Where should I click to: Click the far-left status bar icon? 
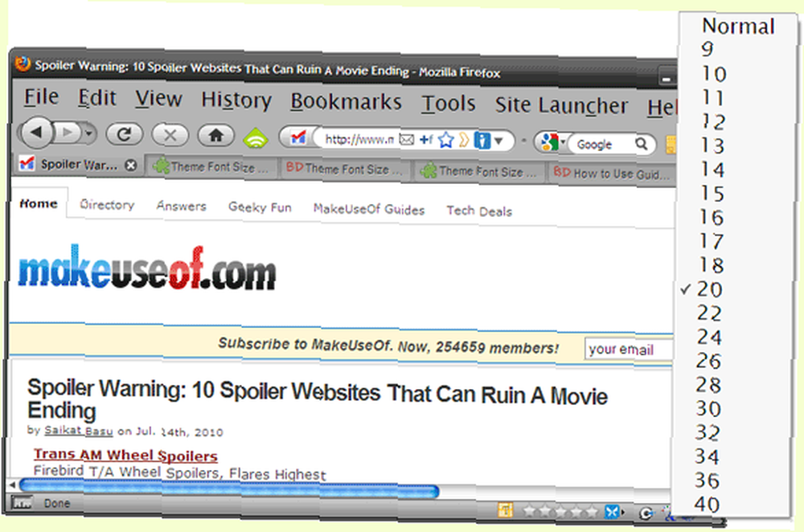point(22,503)
